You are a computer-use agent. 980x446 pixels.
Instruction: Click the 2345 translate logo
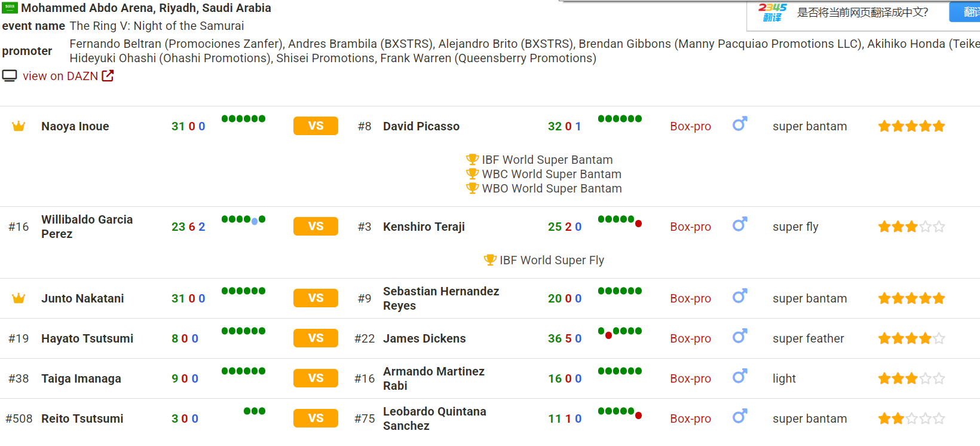tap(772, 12)
